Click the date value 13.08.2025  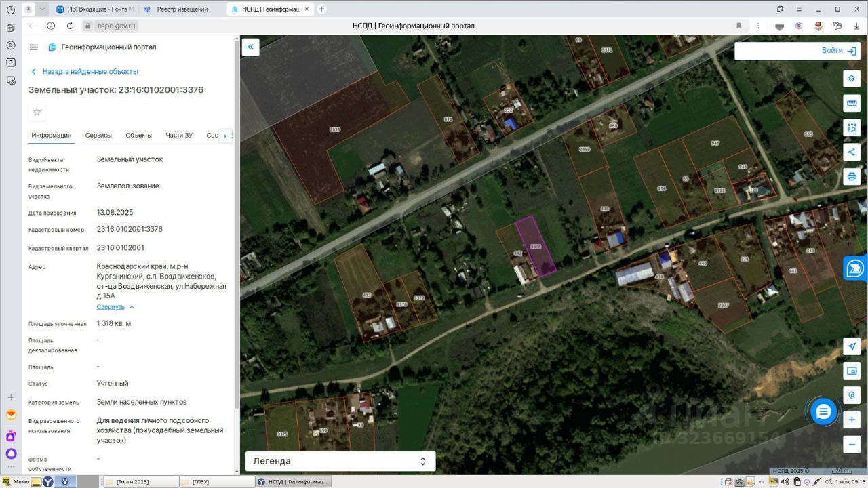(115, 212)
